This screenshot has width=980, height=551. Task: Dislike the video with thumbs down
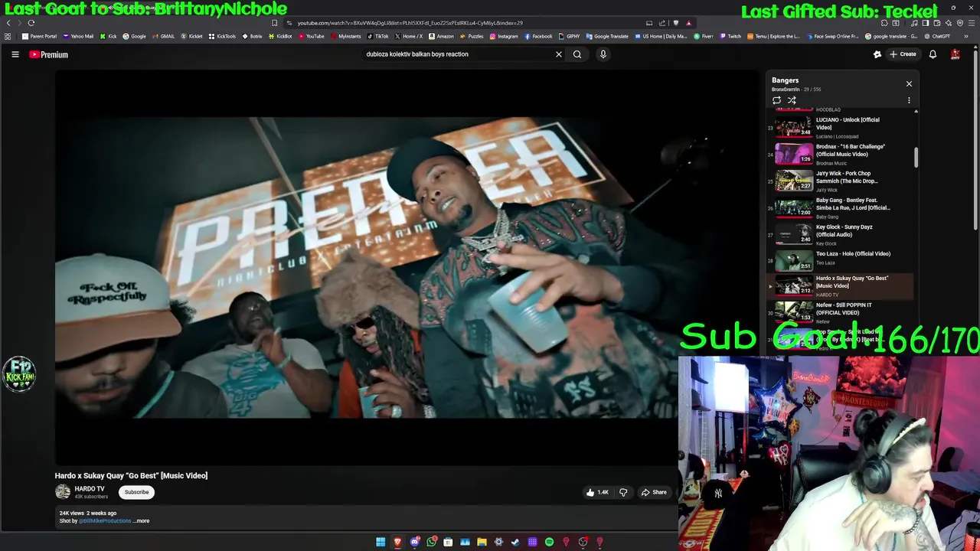pos(623,492)
